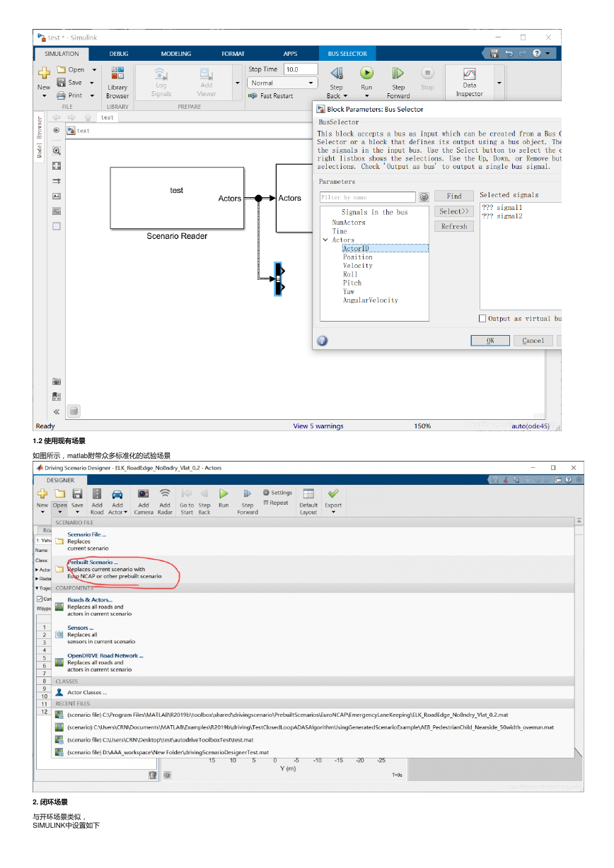Viewport: 614px width, 868px height.
Task: Open the Library Browser
Action: pos(117,83)
